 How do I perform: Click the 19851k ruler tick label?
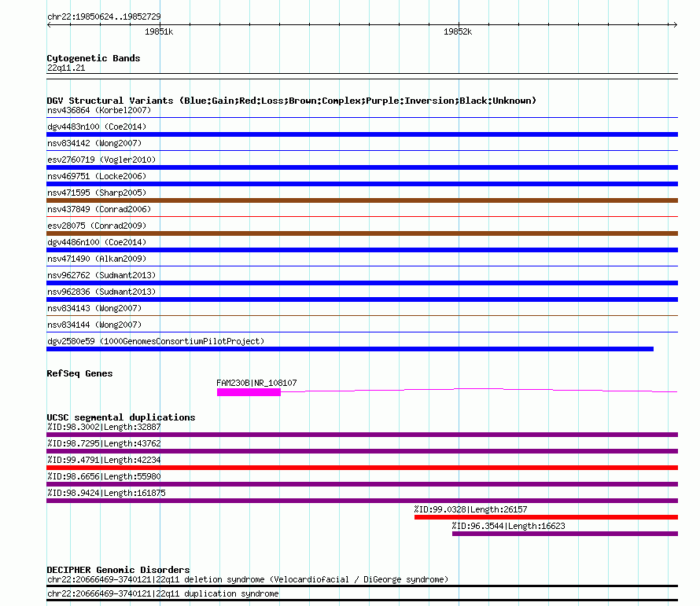(158, 31)
